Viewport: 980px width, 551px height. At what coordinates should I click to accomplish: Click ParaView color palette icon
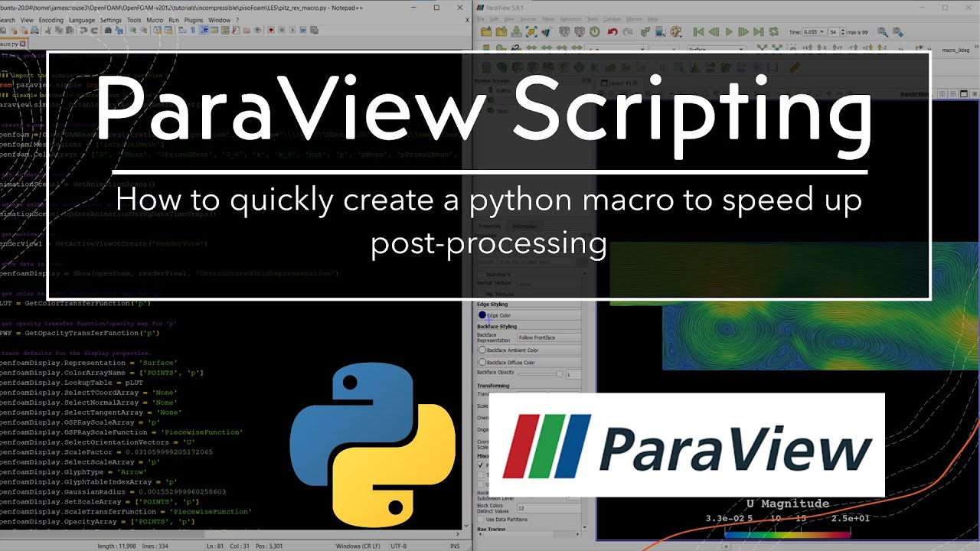coord(676,31)
